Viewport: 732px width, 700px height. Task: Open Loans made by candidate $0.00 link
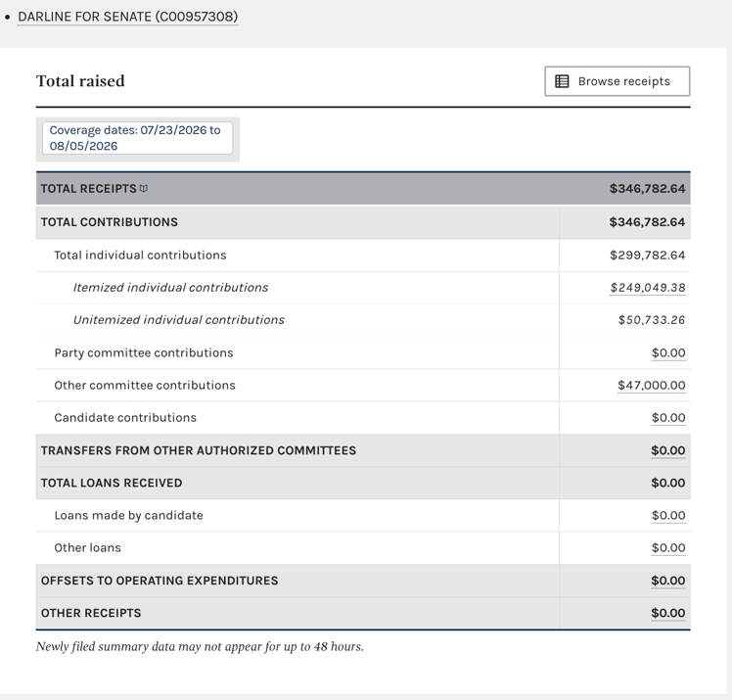click(668, 516)
